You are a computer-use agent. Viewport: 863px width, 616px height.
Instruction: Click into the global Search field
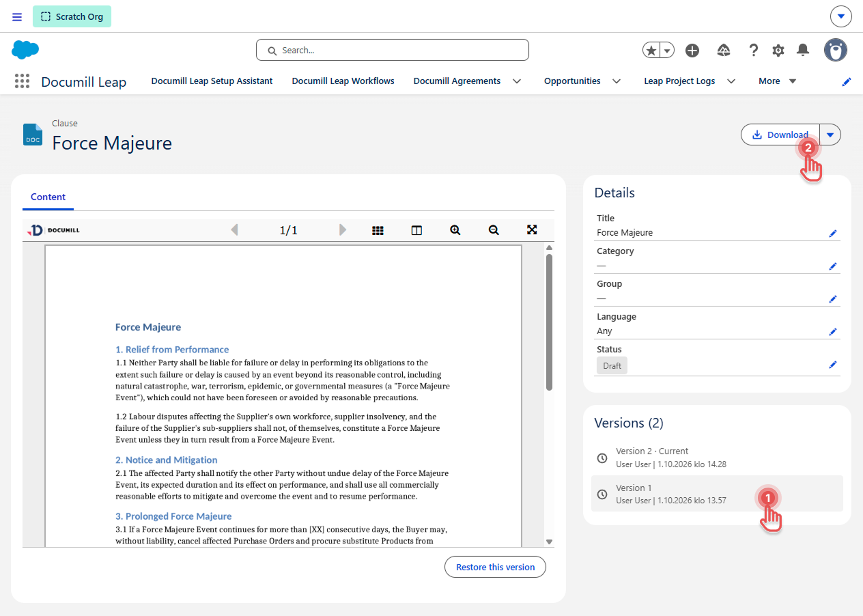pos(393,50)
